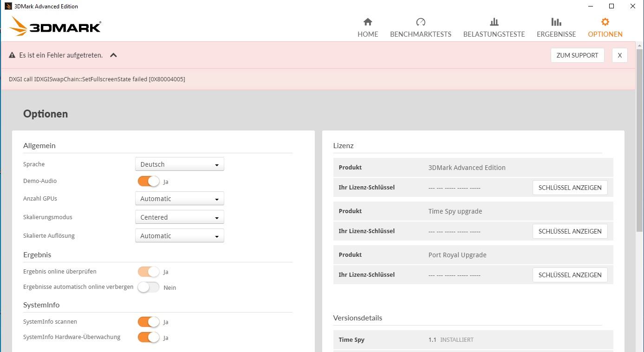Show key for 3DMark Advanced Edition
Image resolution: width=644 pixels, height=352 pixels.
(x=570, y=188)
